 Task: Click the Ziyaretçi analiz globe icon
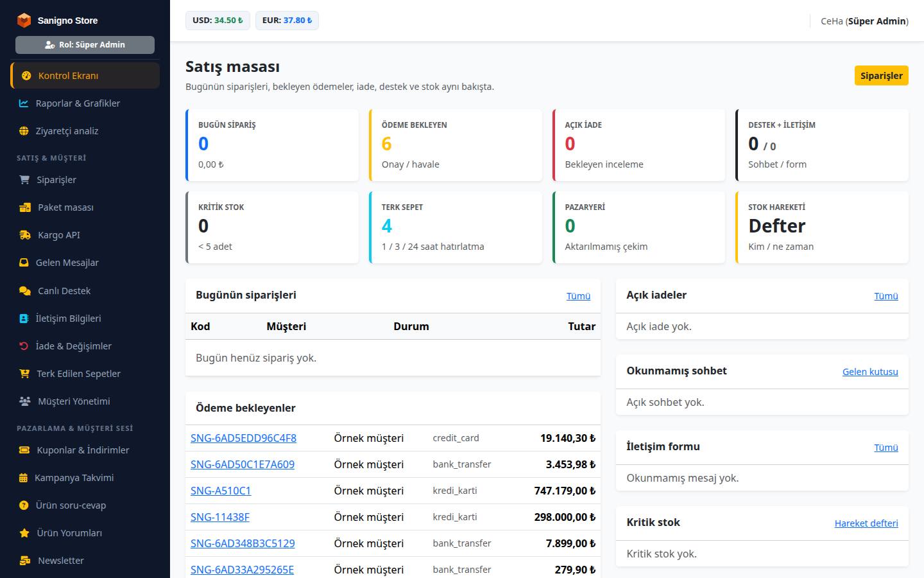(x=24, y=131)
